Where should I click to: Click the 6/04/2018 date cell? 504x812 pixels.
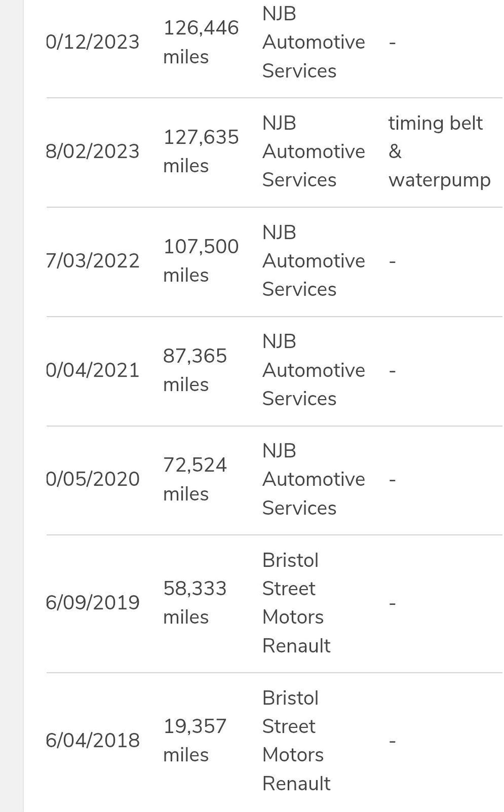(92, 740)
